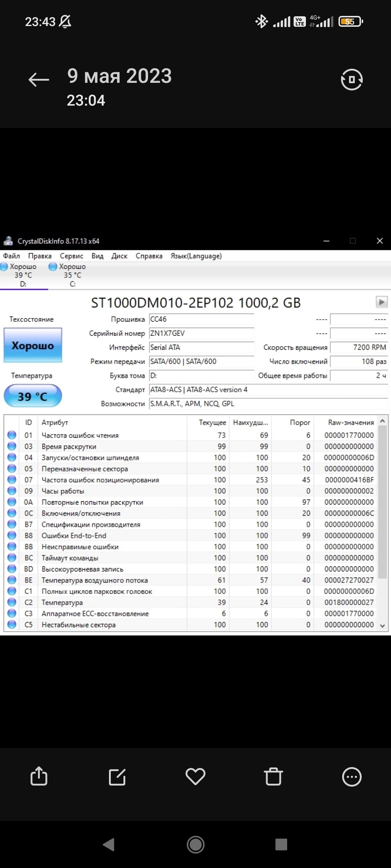This screenshot has width=391, height=868.
Task: Select row Частота ошибок позиционирования
Action: (191, 480)
